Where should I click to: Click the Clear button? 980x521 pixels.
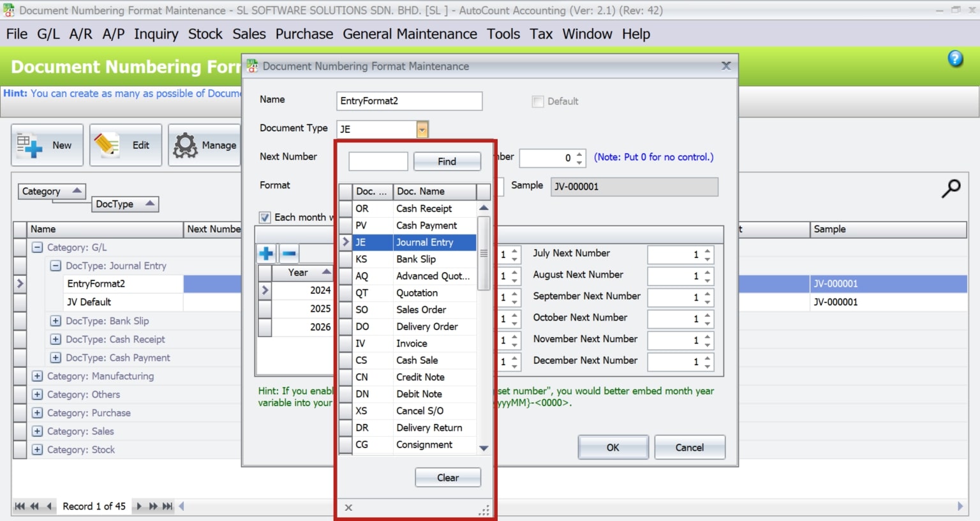pyautogui.click(x=447, y=477)
